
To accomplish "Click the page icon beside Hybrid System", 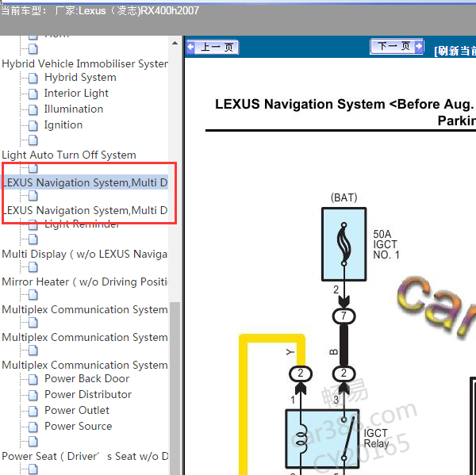I will coord(33,78).
